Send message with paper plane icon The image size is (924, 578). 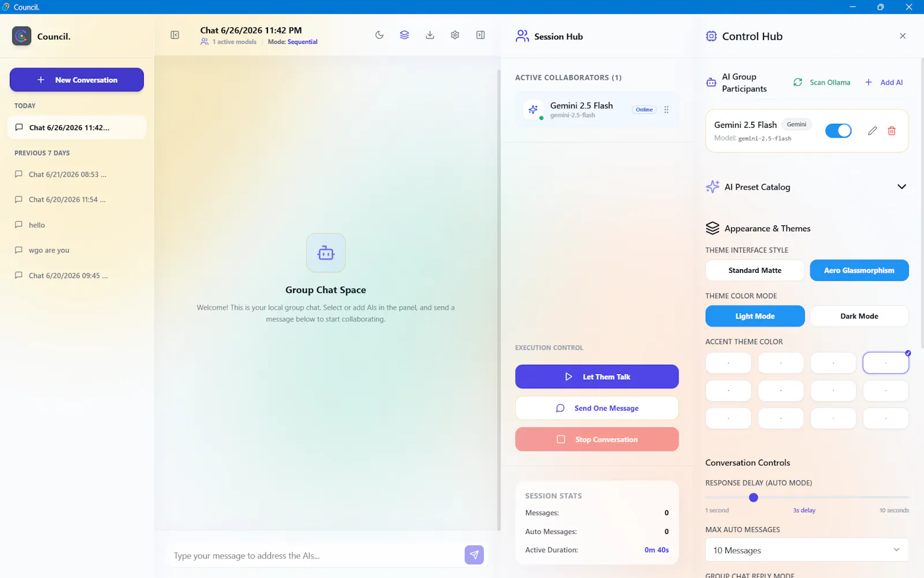click(x=474, y=555)
